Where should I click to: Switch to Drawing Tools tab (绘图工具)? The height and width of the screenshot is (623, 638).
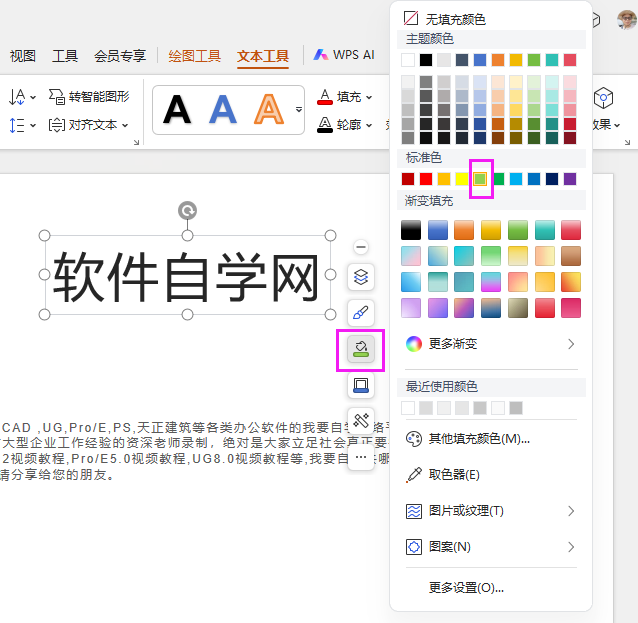[x=194, y=56]
